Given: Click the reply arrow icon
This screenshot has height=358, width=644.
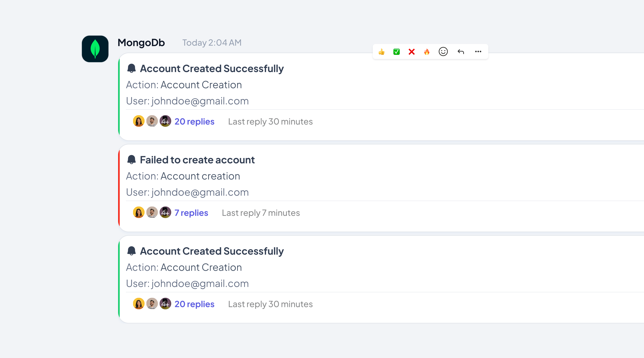Looking at the screenshot, I should (461, 52).
